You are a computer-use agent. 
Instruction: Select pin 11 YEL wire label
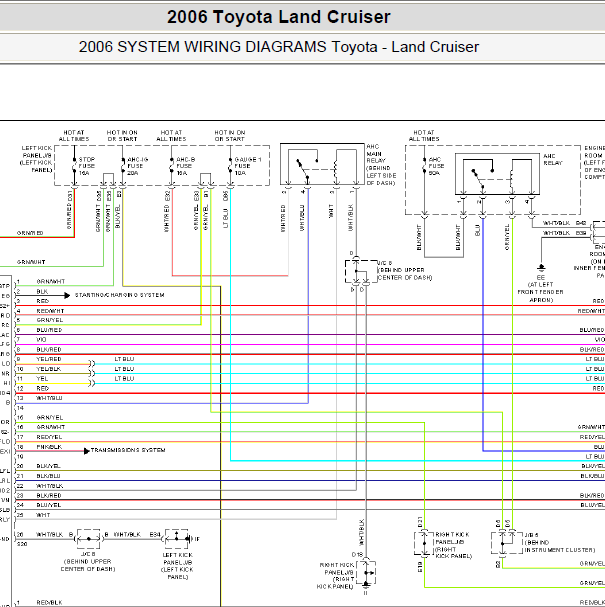tap(42, 379)
